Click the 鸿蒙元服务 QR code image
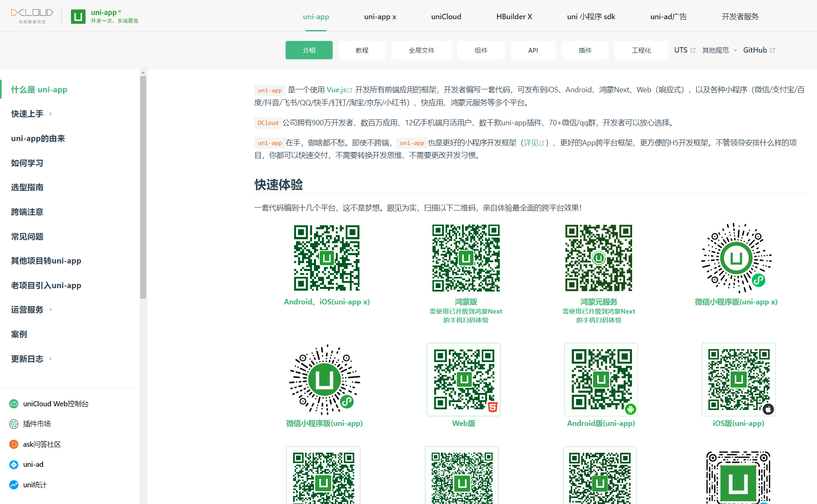817x504 pixels. 599,258
